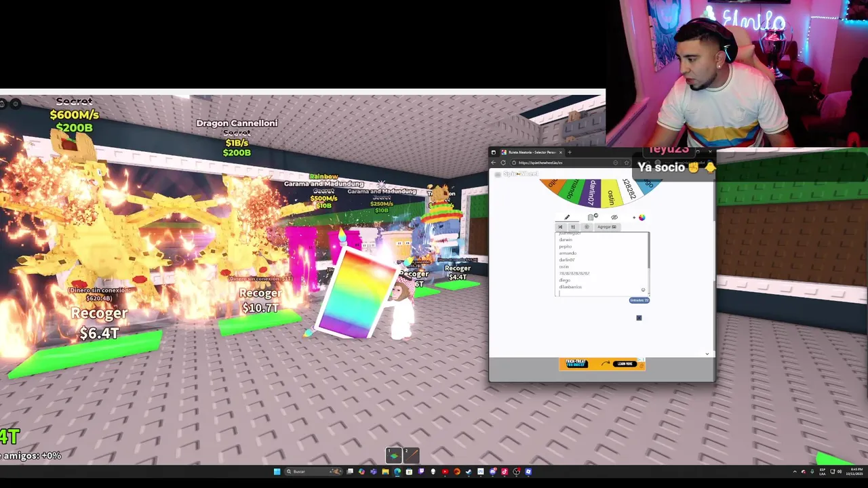Screen dimensions: 868x488
Task: Click the entry dilanbarrios in the list
Action: pyautogui.click(x=570, y=287)
